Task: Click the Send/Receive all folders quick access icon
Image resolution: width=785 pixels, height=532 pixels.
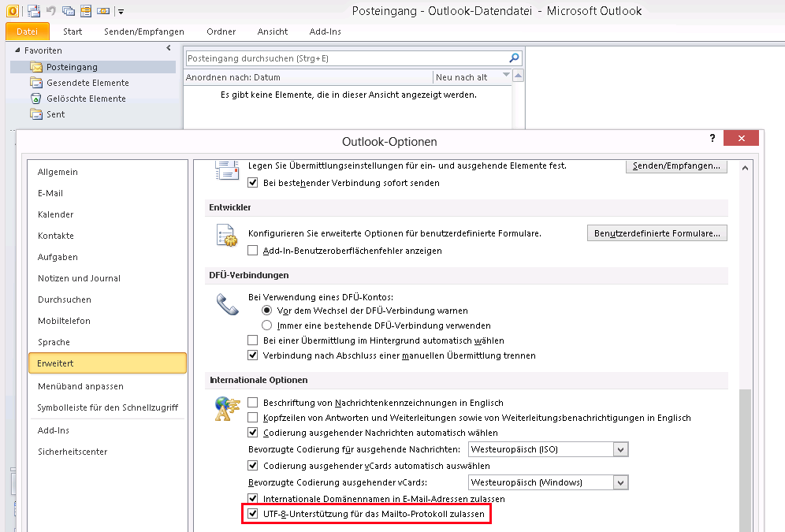Action: coord(33,11)
